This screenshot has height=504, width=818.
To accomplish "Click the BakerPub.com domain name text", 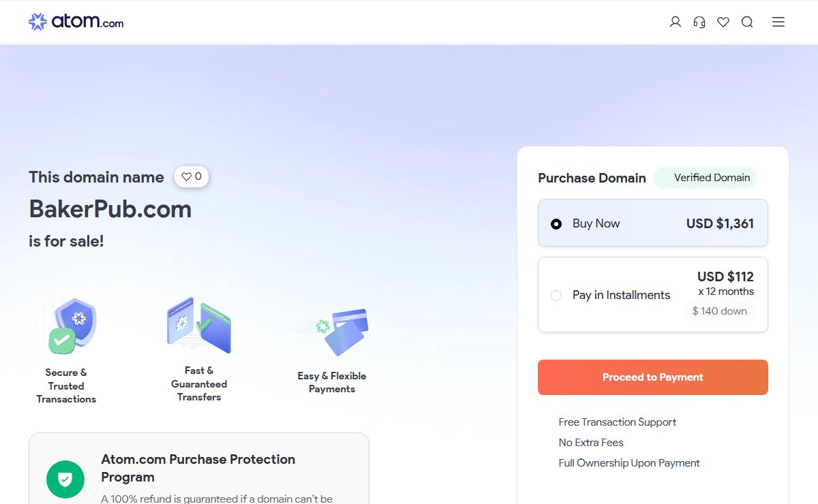I will point(110,209).
